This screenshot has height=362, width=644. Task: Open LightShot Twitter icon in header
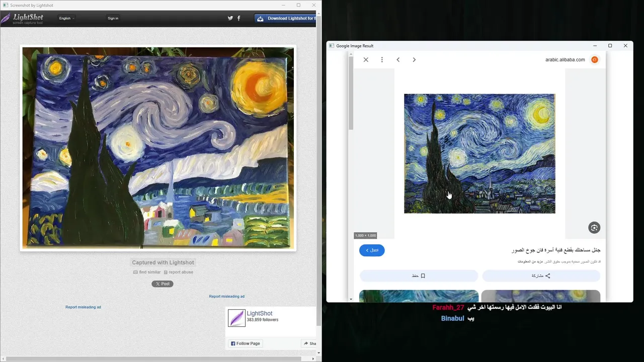click(x=230, y=18)
